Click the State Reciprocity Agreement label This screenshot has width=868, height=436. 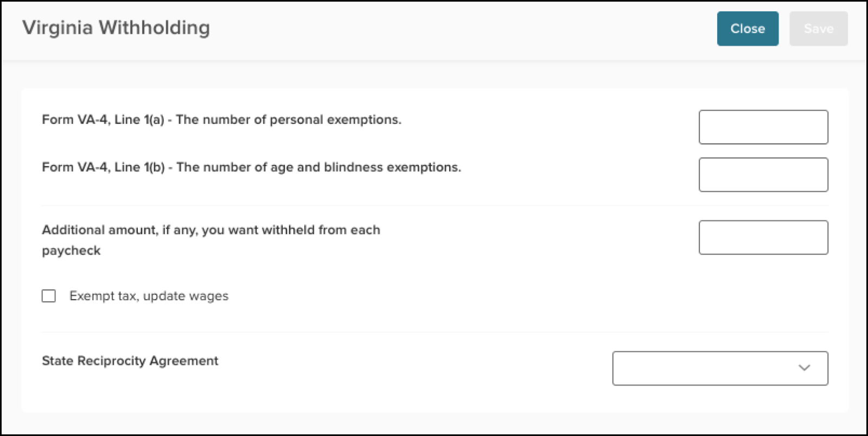(x=130, y=361)
